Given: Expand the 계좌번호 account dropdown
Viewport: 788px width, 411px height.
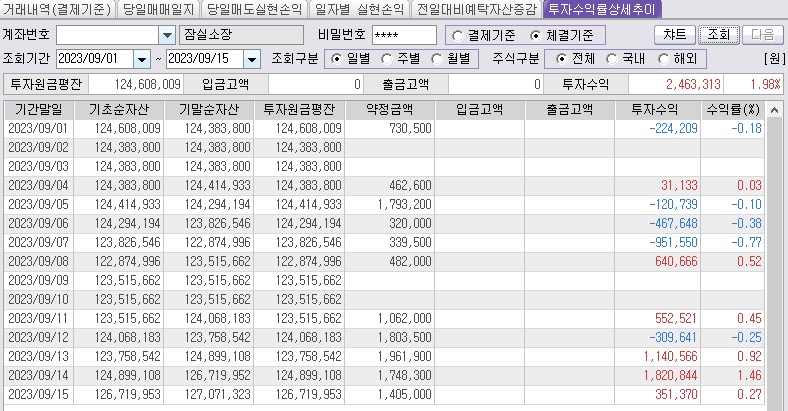Looking at the screenshot, I should coord(167,35).
